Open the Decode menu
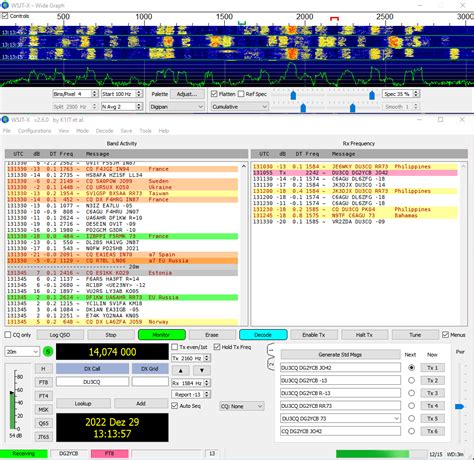The image size is (474, 460). tap(105, 131)
